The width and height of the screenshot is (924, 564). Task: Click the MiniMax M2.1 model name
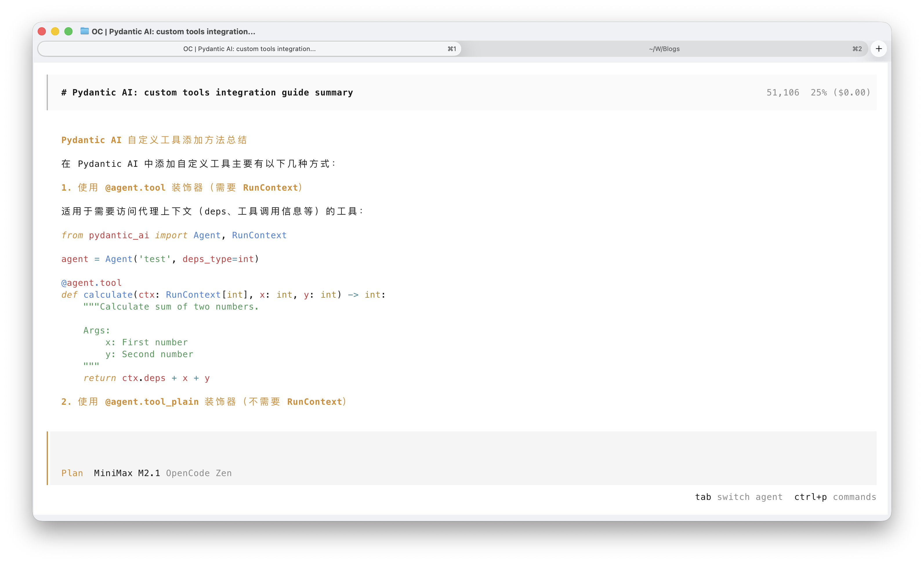tap(127, 473)
